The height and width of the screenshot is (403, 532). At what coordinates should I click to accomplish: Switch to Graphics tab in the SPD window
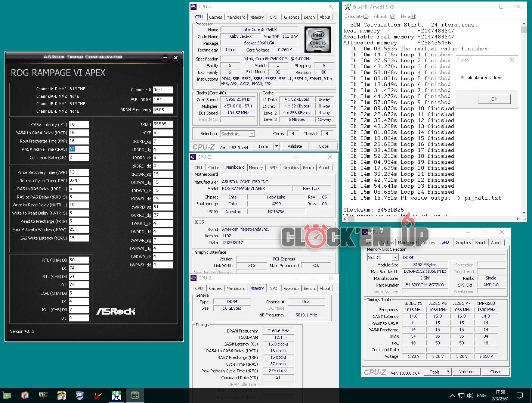(463, 243)
